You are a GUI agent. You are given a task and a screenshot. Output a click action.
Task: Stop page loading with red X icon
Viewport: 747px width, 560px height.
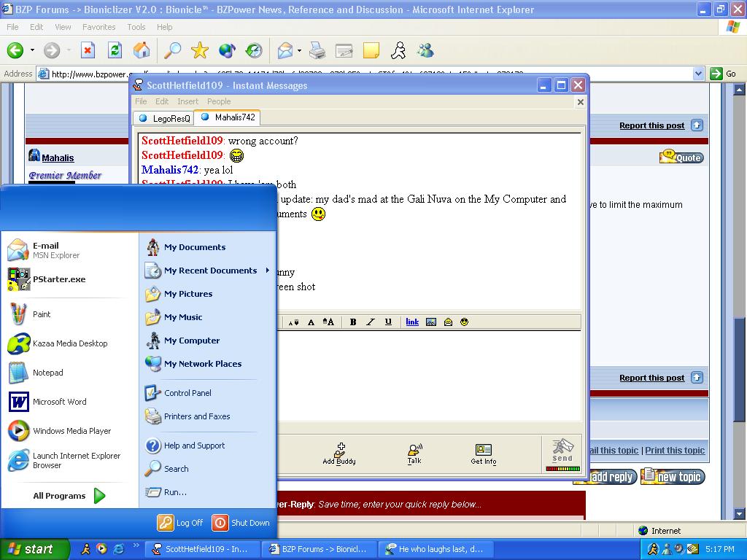pyautogui.click(x=88, y=50)
